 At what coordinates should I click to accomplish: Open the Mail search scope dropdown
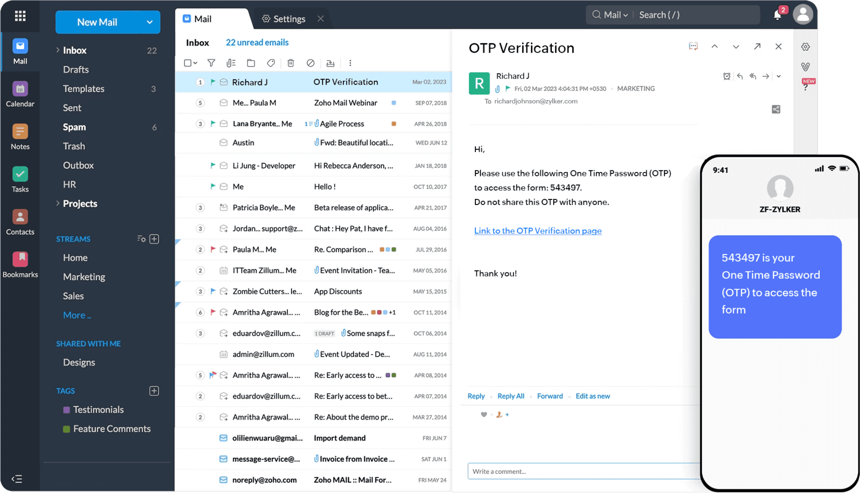[x=616, y=15]
